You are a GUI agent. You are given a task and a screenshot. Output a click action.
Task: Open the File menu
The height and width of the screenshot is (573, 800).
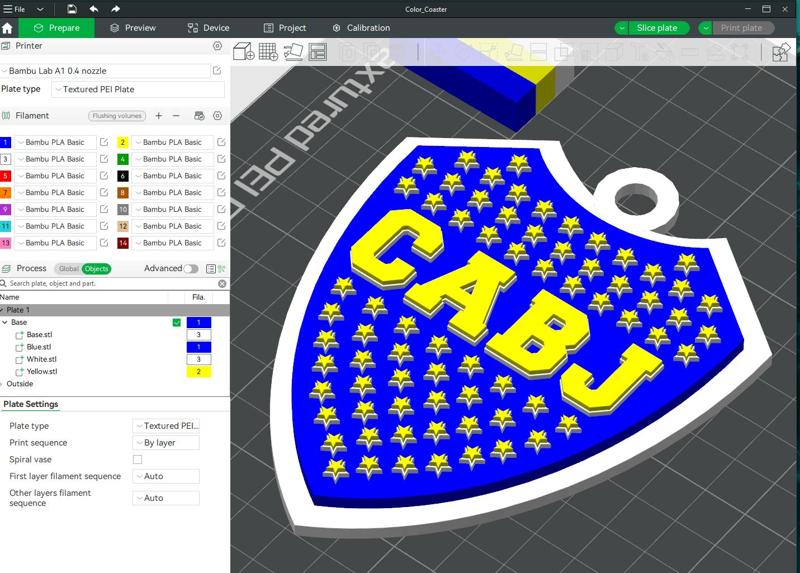coord(14,9)
